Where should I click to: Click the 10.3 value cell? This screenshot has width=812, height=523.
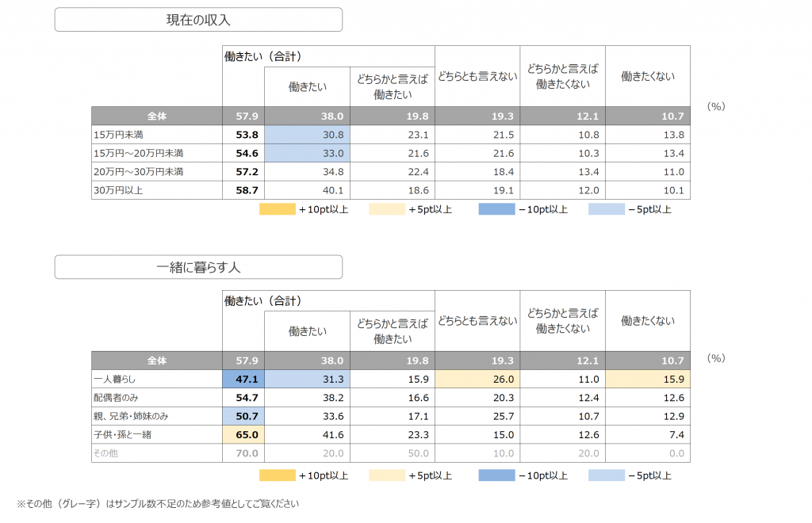point(563,153)
